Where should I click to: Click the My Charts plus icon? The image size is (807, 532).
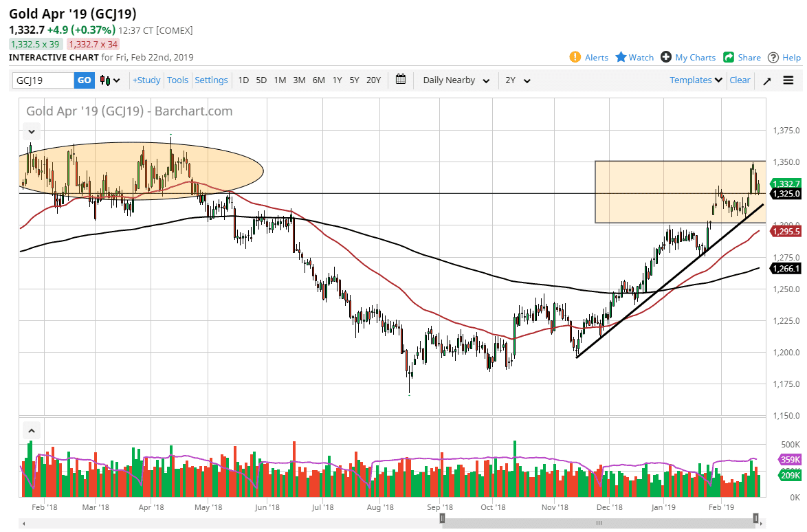point(666,57)
